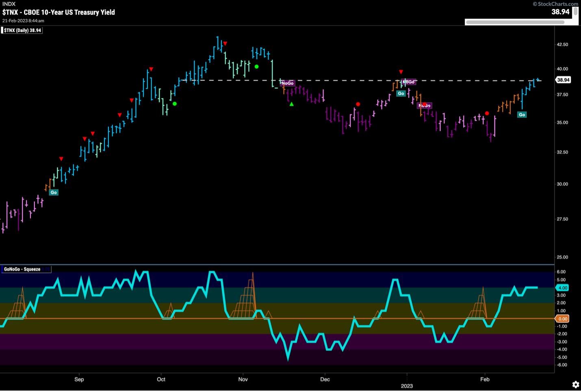Open chart settings via the gear icon

[575, 384]
